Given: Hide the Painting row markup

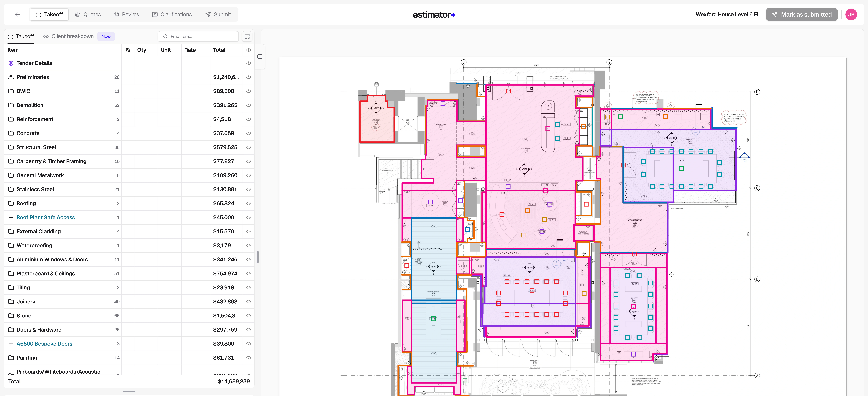Looking at the screenshot, I should coord(249,358).
